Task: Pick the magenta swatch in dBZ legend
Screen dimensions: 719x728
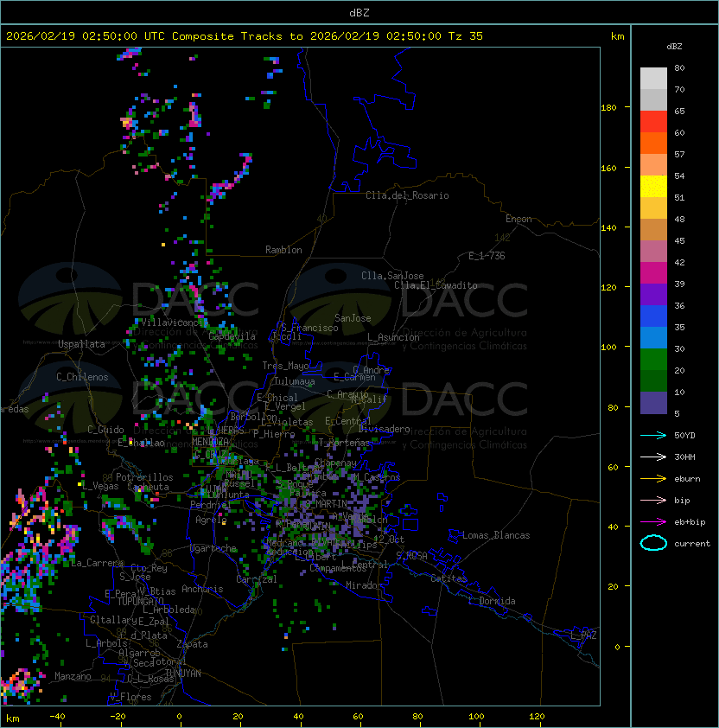Action: point(653,273)
